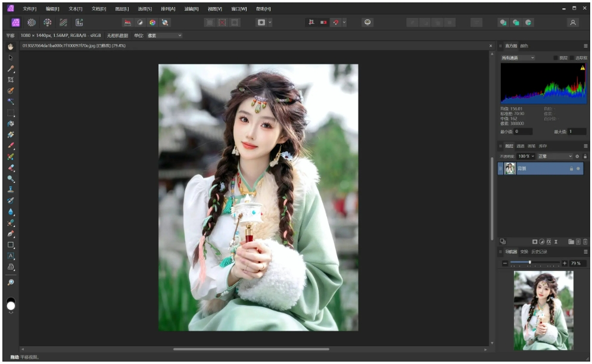The height and width of the screenshot is (364, 592).
Task: Select the Artistic Text tool
Action: 11,256
